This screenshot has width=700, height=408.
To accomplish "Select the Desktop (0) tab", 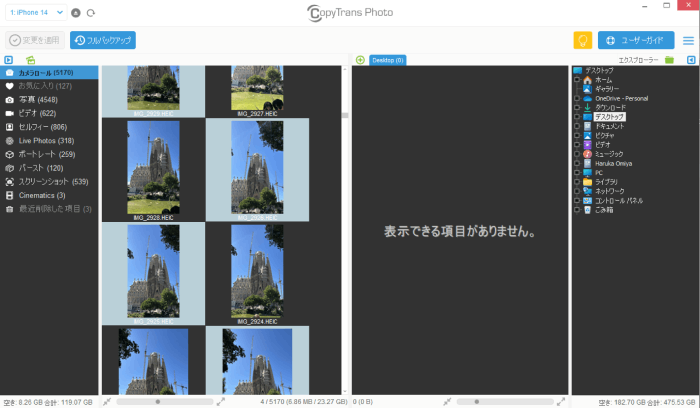I will tap(388, 60).
